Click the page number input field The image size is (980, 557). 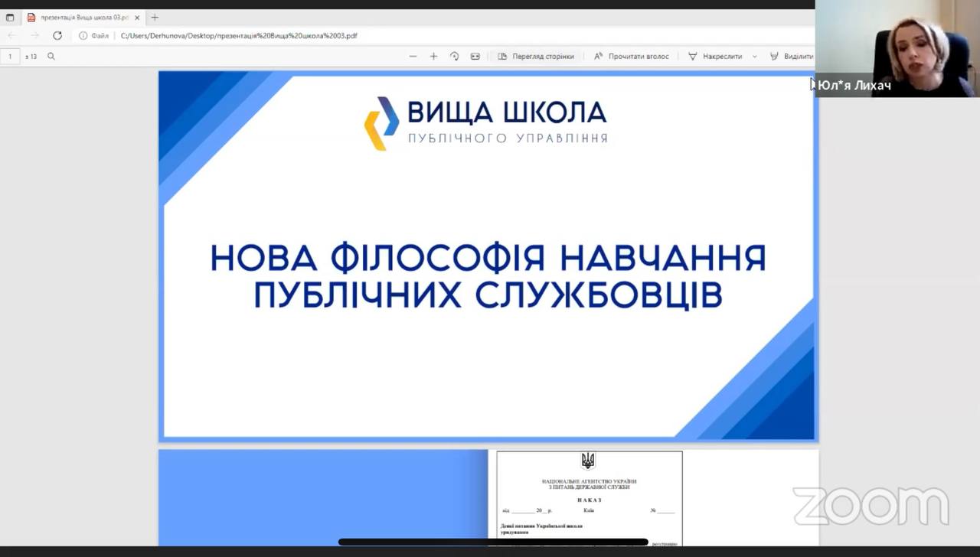tap(10, 57)
